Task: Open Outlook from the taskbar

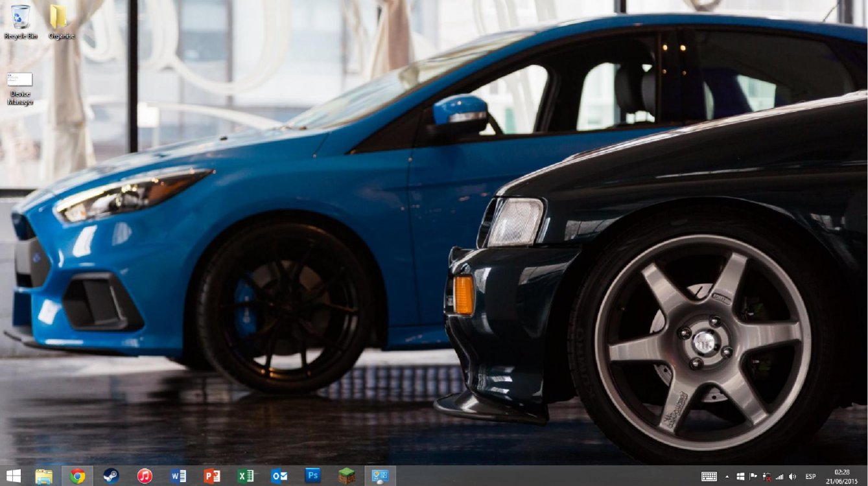Action: point(279,476)
